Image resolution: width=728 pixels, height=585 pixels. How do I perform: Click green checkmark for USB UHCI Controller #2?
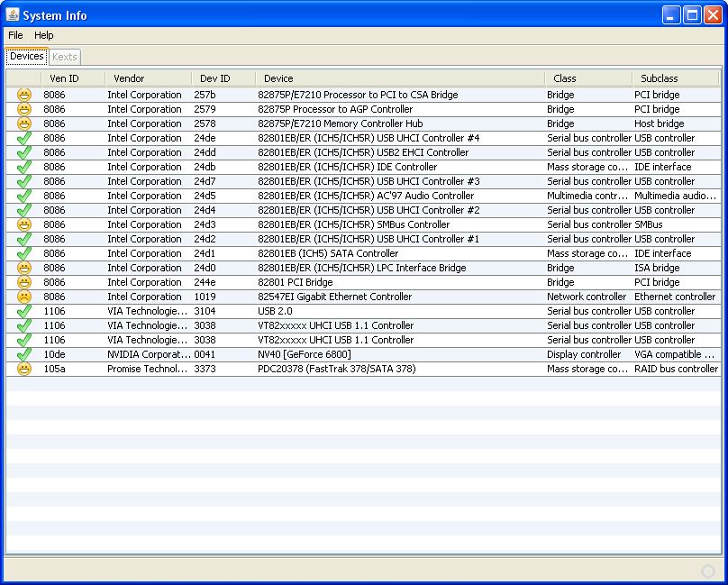click(24, 210)
